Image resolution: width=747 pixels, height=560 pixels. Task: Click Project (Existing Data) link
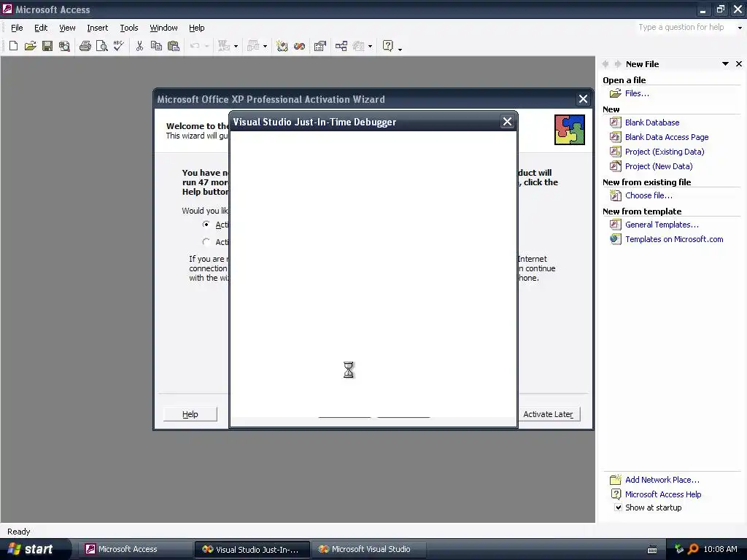665,152
